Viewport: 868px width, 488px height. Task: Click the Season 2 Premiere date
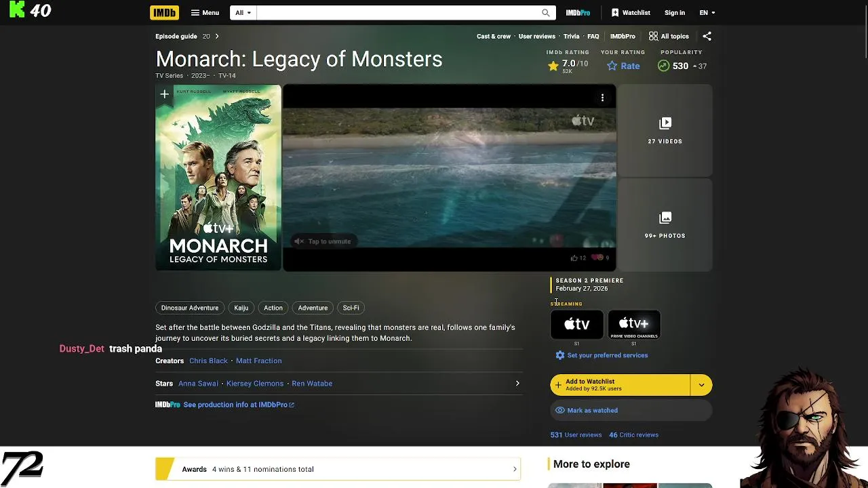(582, 289)
